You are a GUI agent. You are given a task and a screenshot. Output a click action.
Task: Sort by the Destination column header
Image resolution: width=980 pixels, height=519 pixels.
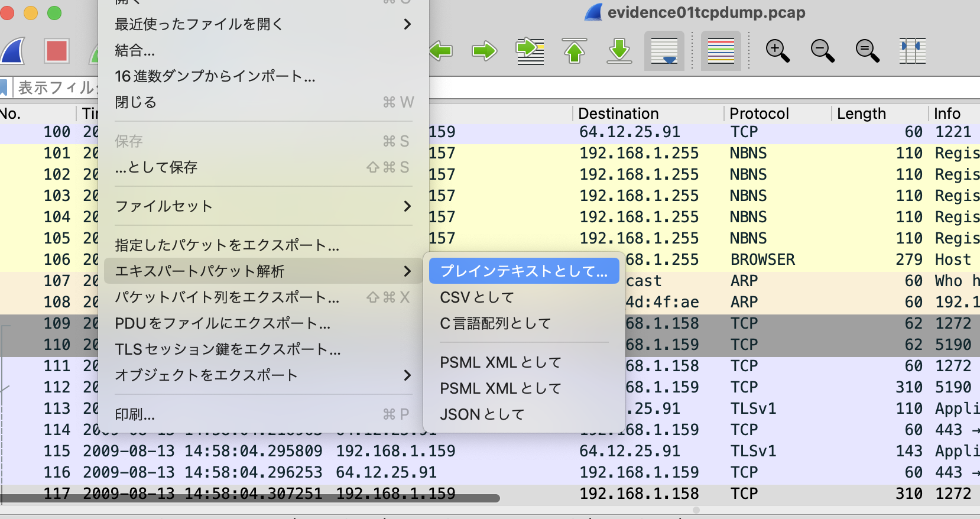(x=648, y=113)
